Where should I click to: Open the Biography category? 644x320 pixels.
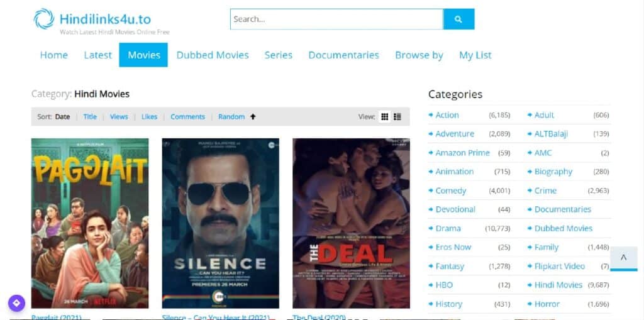tap(553, 172)
